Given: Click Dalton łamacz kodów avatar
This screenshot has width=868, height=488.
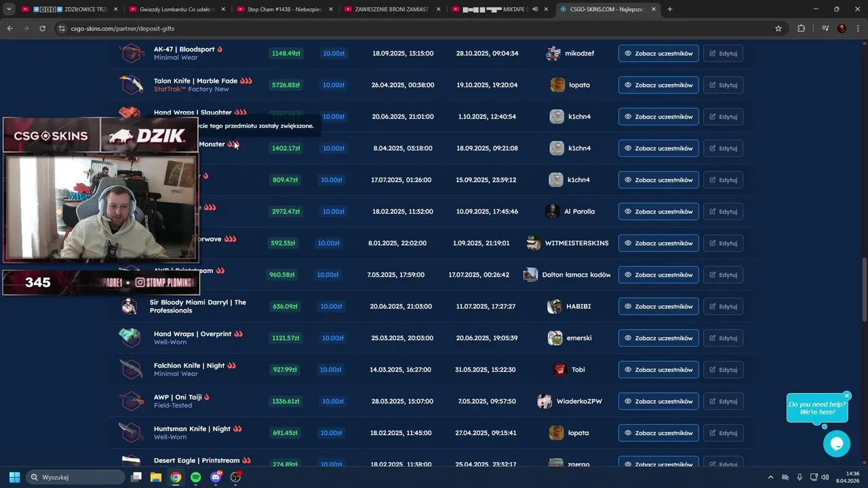Looking at the screenshot, I should point(530,274).
